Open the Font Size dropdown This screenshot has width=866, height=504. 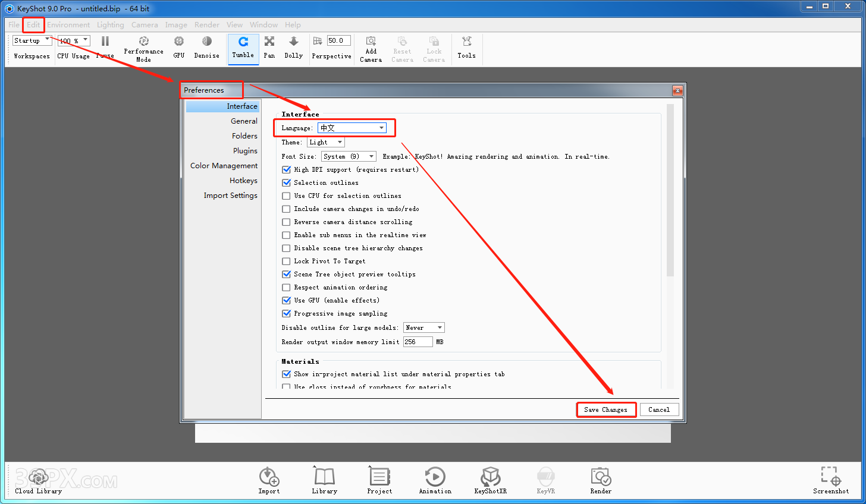click(x=349, y=157)
